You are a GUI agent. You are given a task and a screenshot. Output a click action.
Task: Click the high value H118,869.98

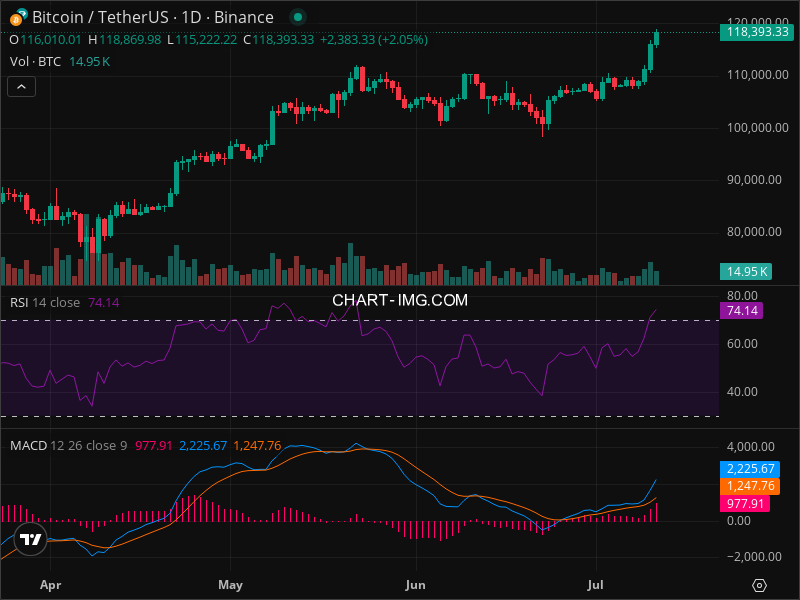(124, 40)
